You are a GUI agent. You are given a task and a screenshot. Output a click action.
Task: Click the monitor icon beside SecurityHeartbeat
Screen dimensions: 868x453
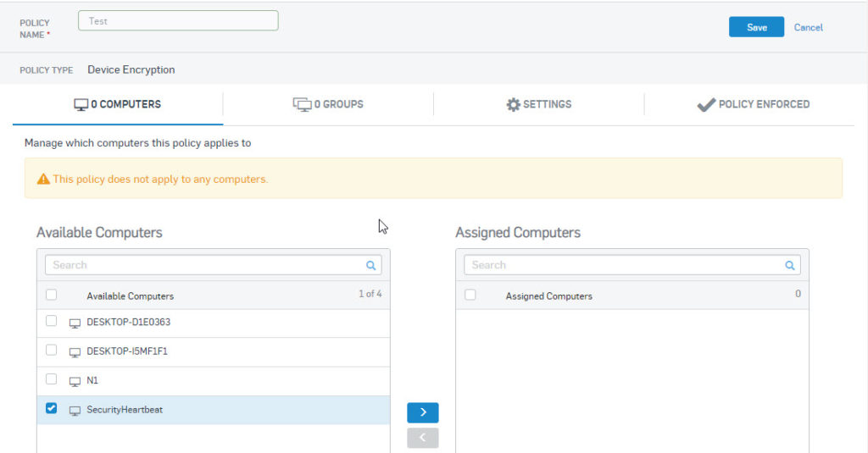click(75, 411)
